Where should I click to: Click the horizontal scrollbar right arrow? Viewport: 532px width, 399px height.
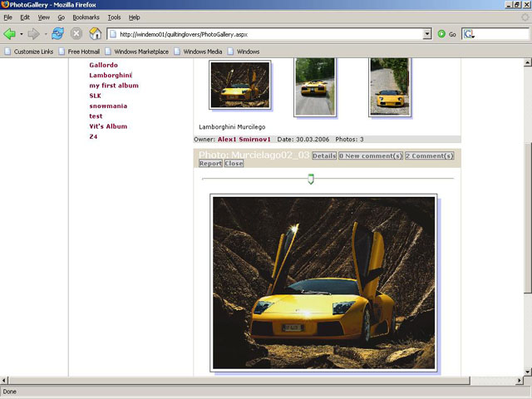click(519, 381)
